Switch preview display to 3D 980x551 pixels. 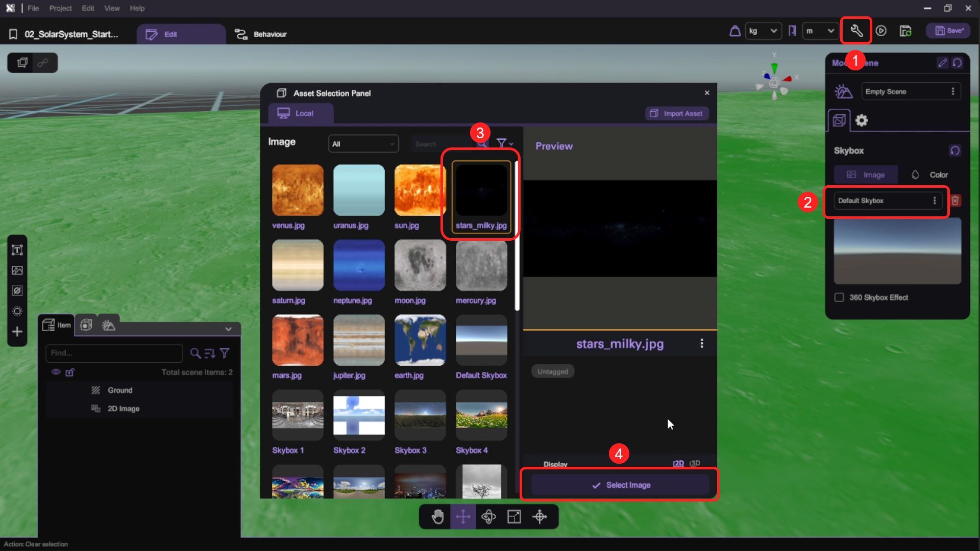(695, 463)
